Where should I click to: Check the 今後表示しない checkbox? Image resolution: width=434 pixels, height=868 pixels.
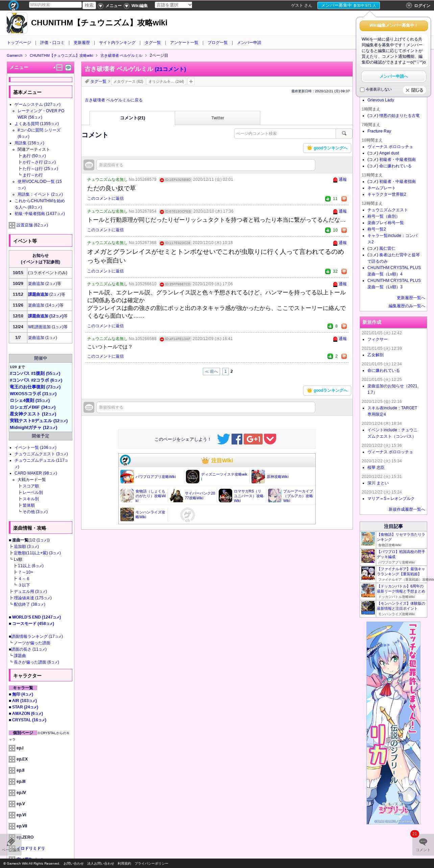click(362, 90)
